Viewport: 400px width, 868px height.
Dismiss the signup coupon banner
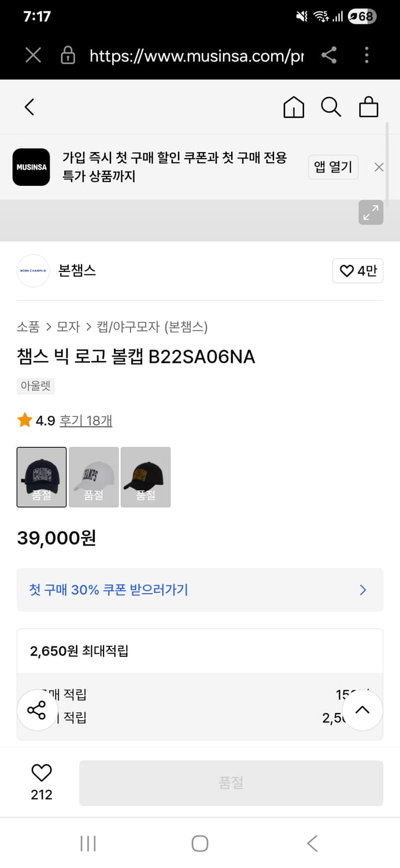point(379,167)
